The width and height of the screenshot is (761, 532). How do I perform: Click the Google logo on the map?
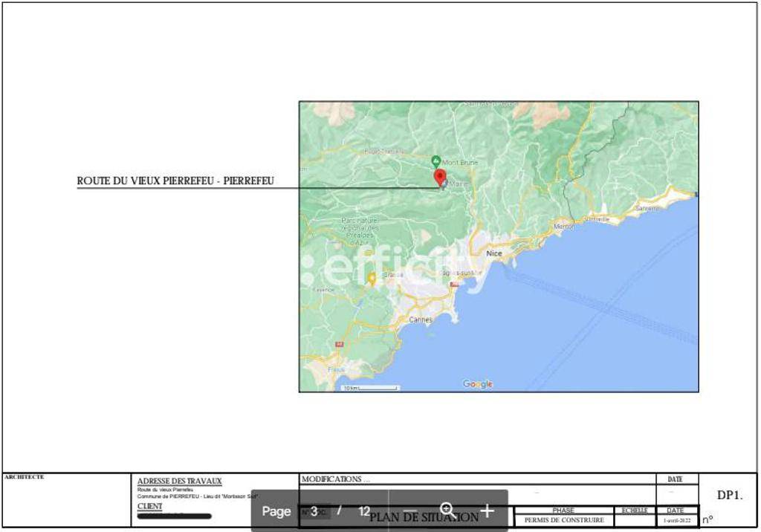tap(478, 384)
